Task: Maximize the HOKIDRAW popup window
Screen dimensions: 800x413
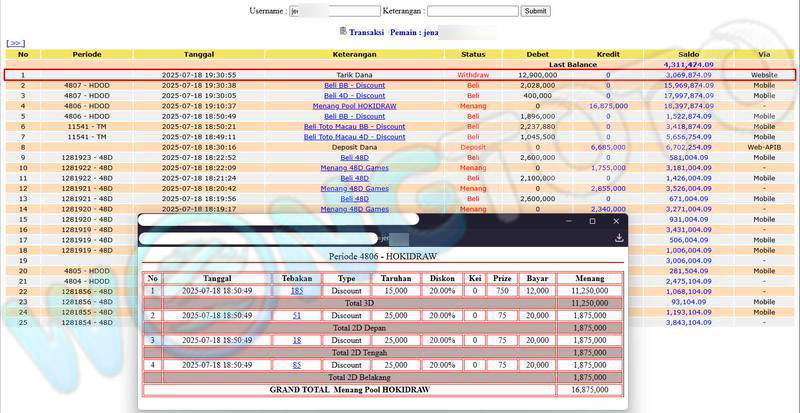Action: (592, 221)
